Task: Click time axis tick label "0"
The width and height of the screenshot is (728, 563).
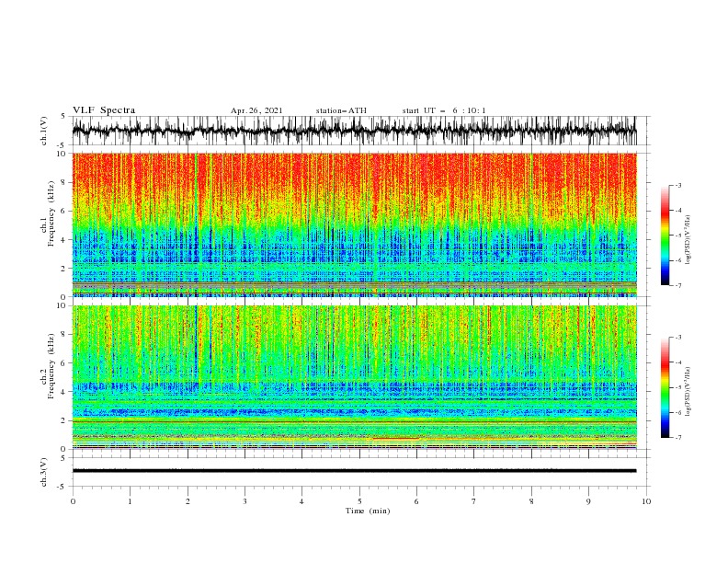Action: (x=73, y=501)
